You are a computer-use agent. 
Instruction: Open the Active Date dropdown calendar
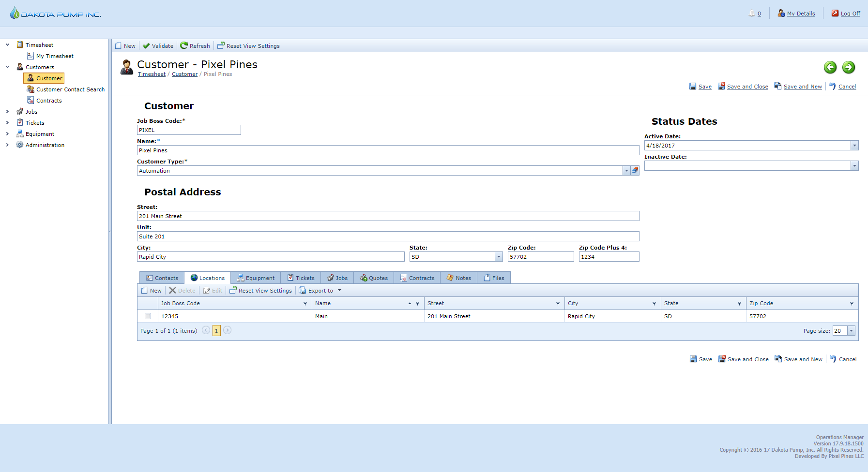[854, 146]
